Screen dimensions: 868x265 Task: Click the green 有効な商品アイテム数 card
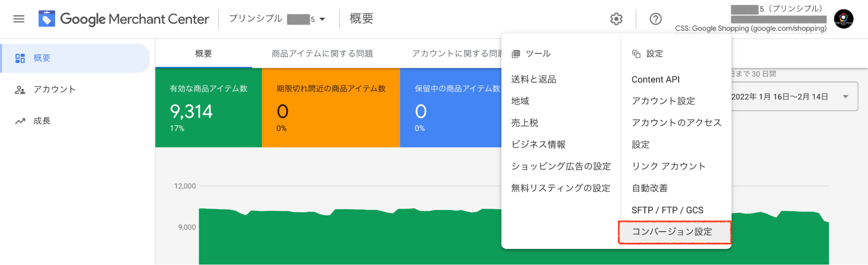(x=208, y=108)
